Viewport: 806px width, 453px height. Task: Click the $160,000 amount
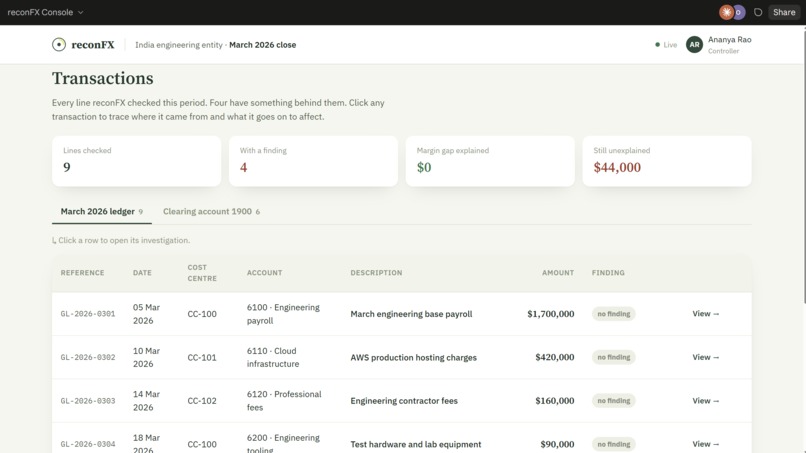pos(555,401)
